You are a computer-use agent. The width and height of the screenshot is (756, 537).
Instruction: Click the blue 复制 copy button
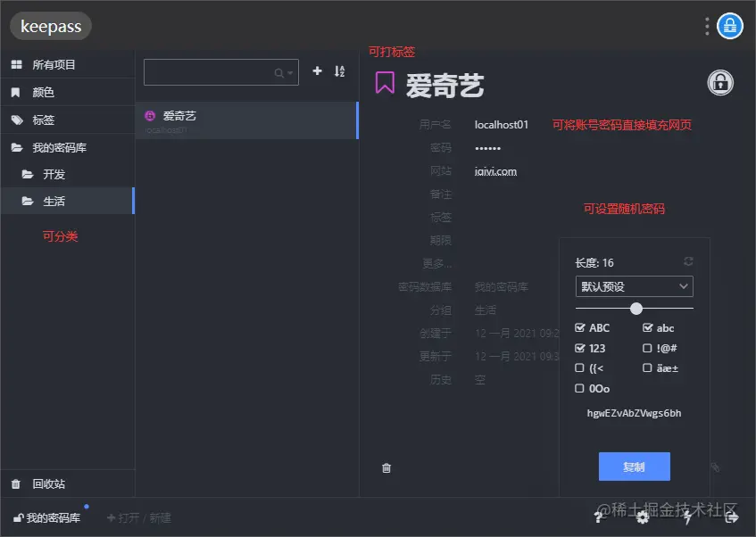coord(634,467)
